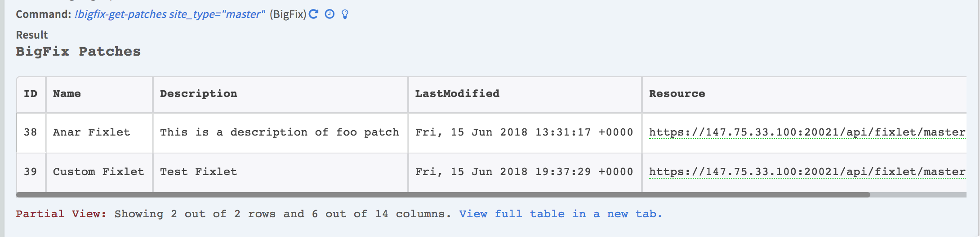980x237 pixels.
Task: Click the "Anar Fixlet" name cell
Action: pyautogui.click(x=91, y=132)
